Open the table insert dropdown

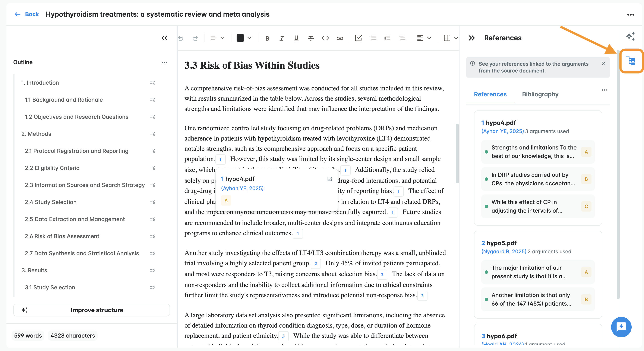coord(451,38)
